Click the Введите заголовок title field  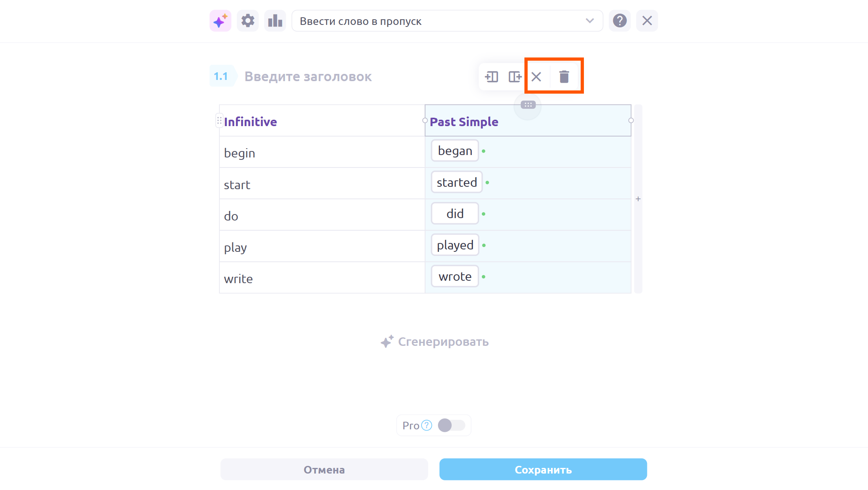308,77
